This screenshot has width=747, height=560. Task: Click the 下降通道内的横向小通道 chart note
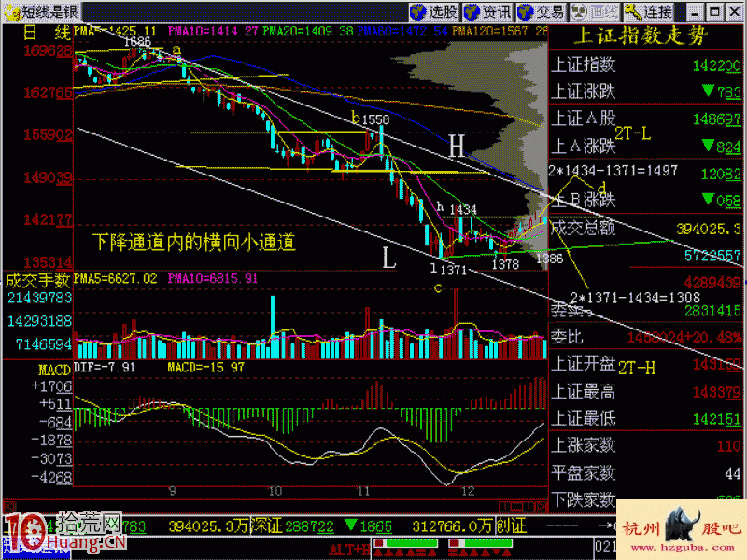click(x=194, y=243)
